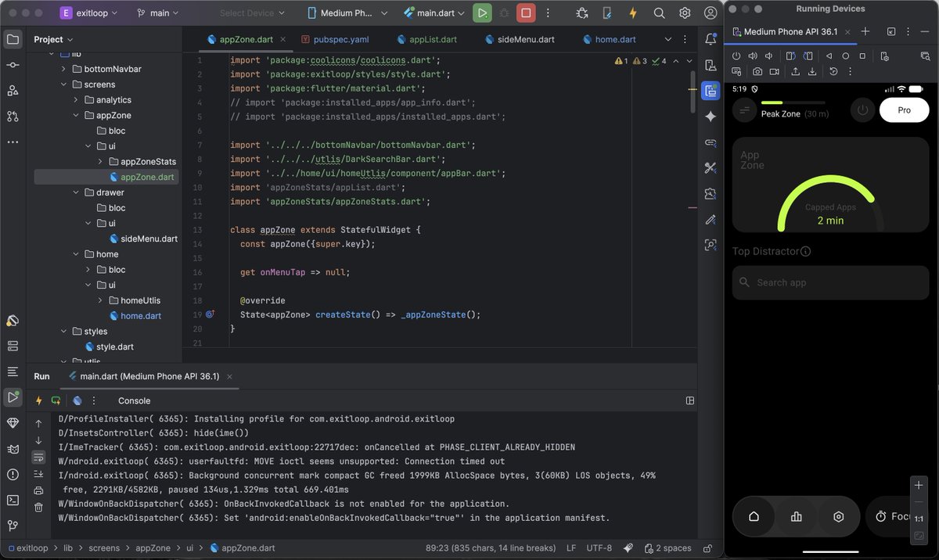Tap the Pro button in phone app
Image resolution: width=939 pixels, height=560 pixels.
pos(904,110)
